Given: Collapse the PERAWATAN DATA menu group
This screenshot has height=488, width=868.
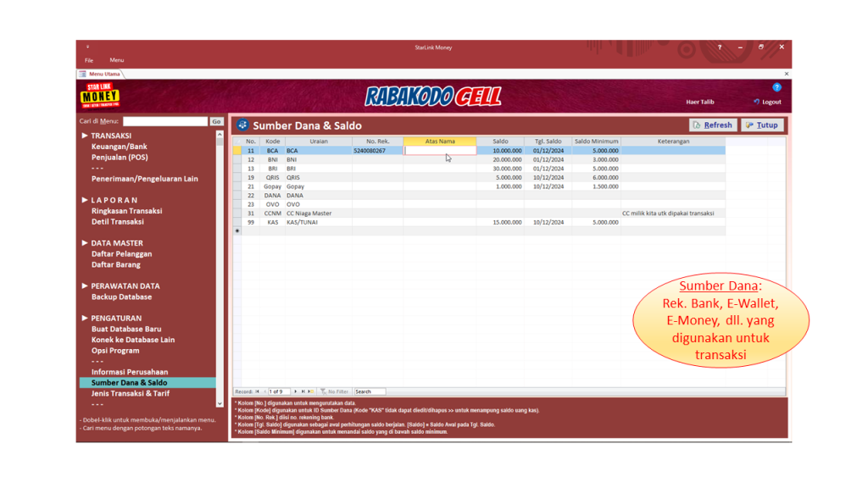Looking at the screenshot, I should [85, 286].
